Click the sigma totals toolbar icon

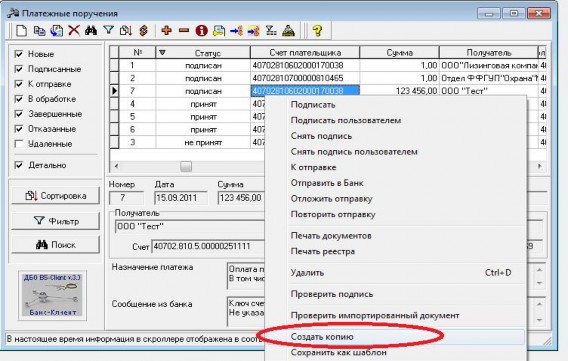tap(271, 30)
